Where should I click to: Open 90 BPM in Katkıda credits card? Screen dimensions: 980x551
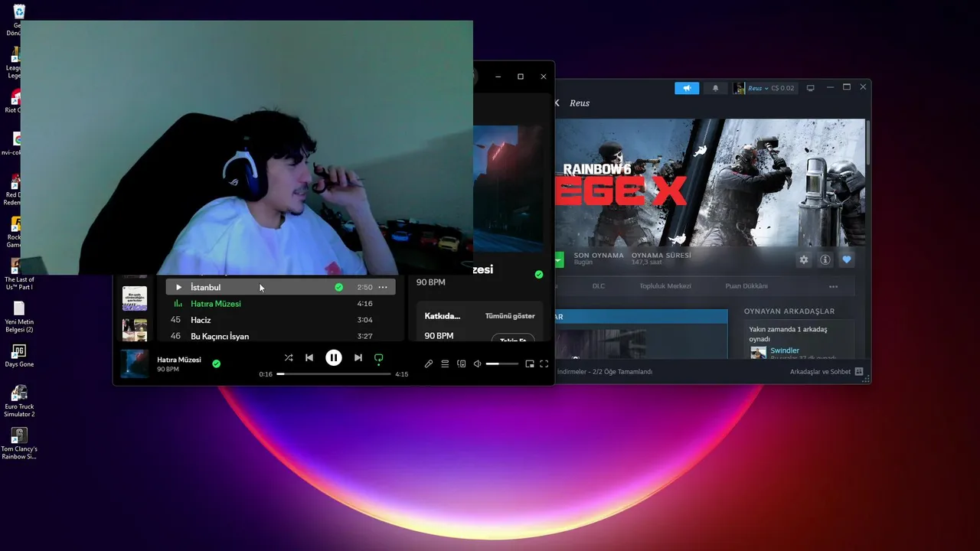point(439,336)
